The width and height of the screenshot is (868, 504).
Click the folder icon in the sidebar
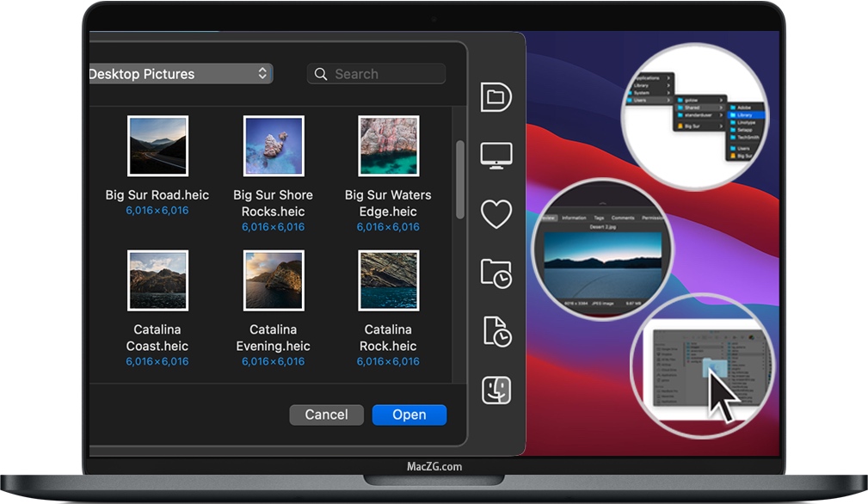coord(496,96)
